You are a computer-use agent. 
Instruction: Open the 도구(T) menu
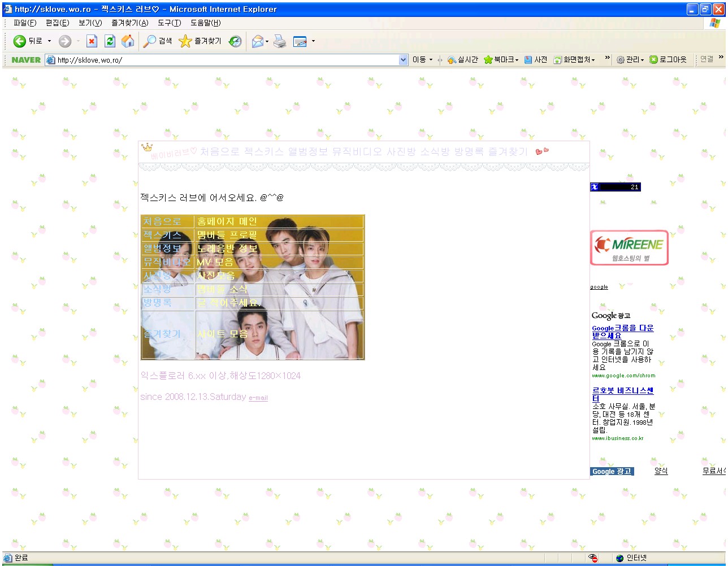pos(169,23)
